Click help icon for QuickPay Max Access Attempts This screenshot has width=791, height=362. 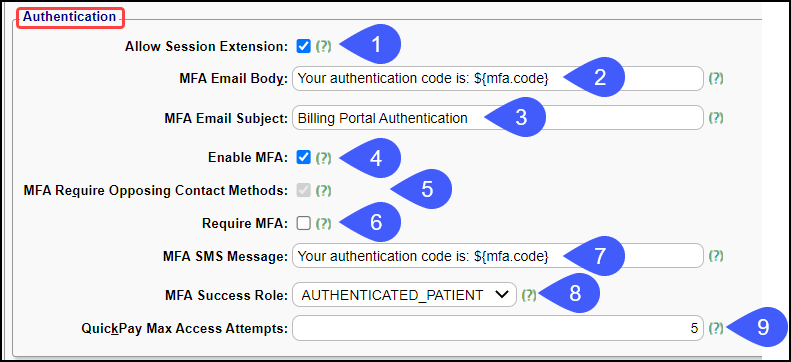(x=716, y=328)
